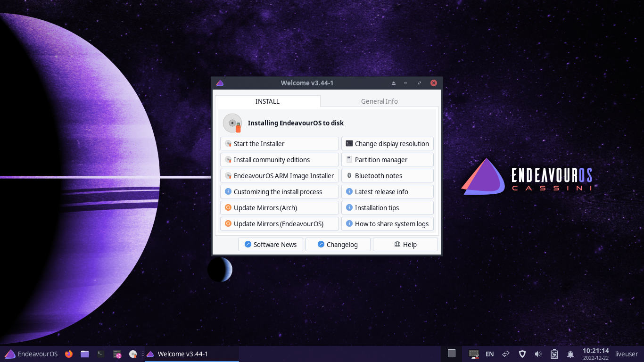The width and height of the screenshot is (644, 362).
Task: Select the Welcome v3.44-1 taskbar entry
Action: click(191, 354)
